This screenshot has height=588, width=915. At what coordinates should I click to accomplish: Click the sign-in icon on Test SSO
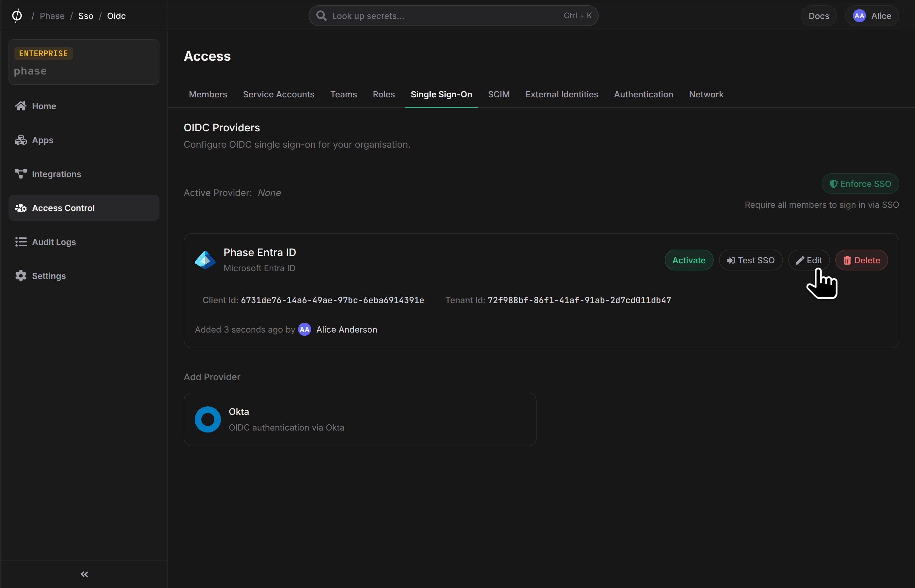(731, 260)
